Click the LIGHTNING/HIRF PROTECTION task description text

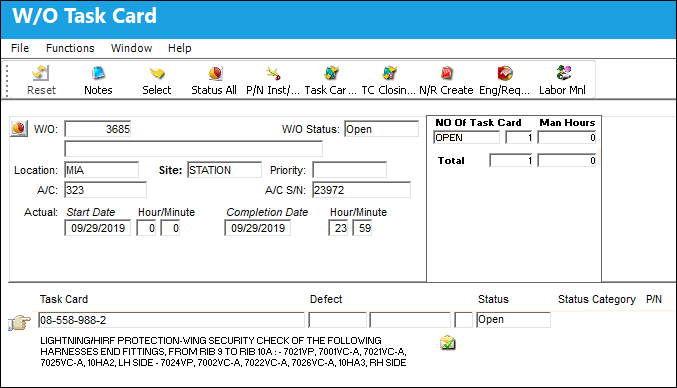[x=223, y=352]
